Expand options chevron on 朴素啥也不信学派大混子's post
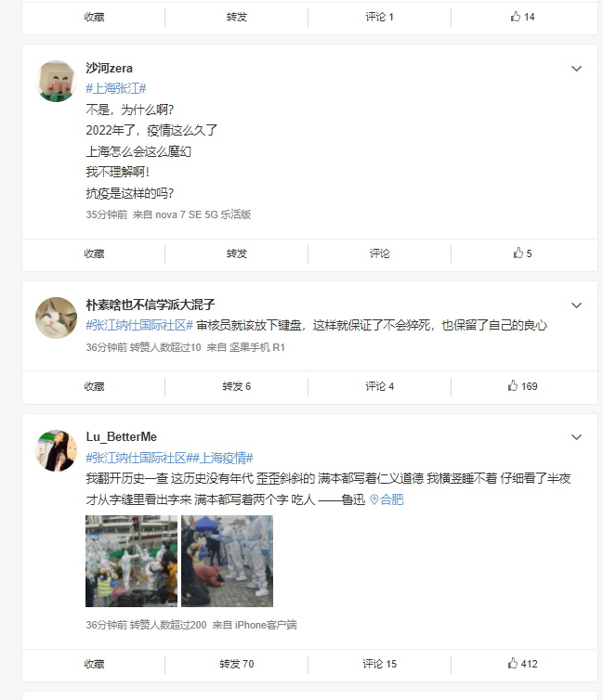 pyautogui.click(x=576, y=305)
